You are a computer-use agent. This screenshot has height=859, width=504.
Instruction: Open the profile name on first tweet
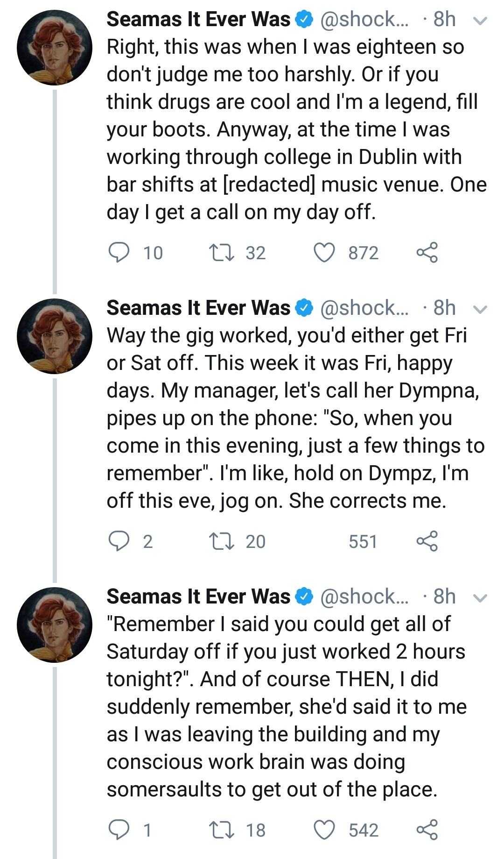(198, 20)
